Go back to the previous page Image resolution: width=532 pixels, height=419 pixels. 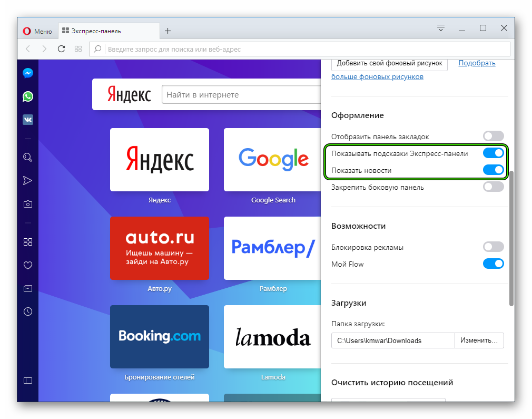coord(28,49)
